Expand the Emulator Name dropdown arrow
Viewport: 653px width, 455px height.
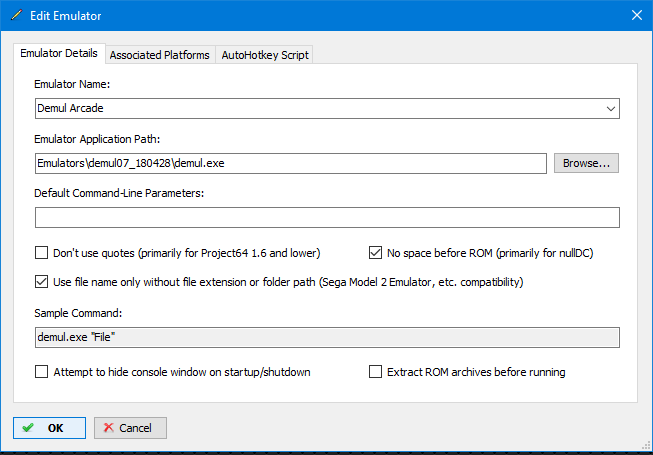click(x=611, y=109)
